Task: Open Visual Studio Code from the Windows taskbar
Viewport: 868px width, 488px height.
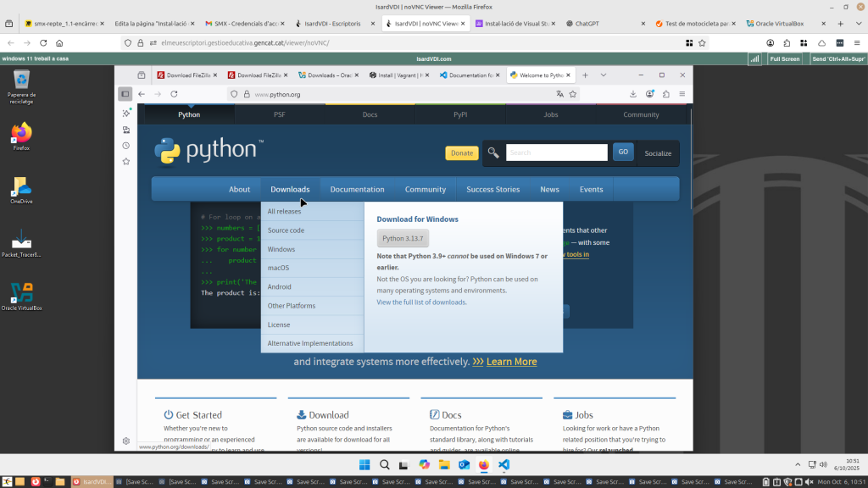Action: pos(504,465)
